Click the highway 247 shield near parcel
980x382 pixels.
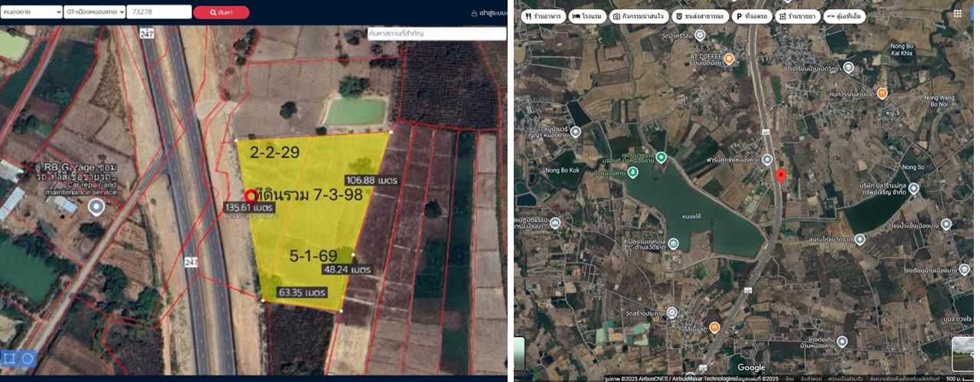click(191, 262)
